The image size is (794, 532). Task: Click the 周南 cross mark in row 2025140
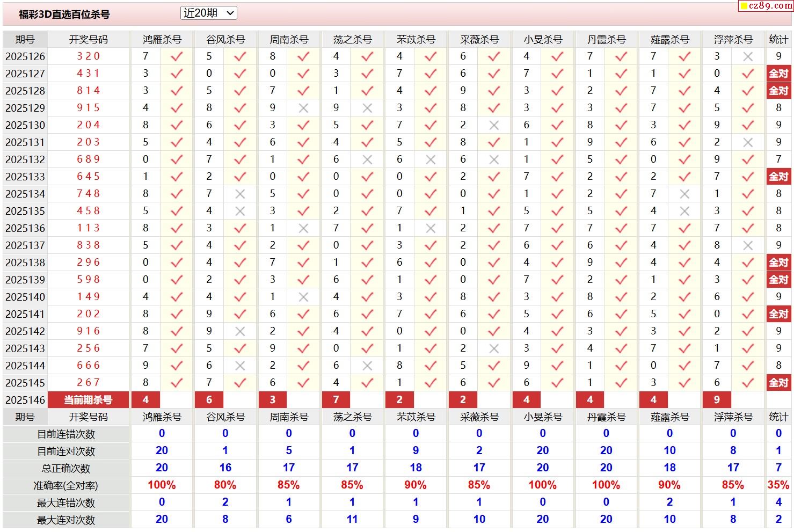tap(303, 297)
